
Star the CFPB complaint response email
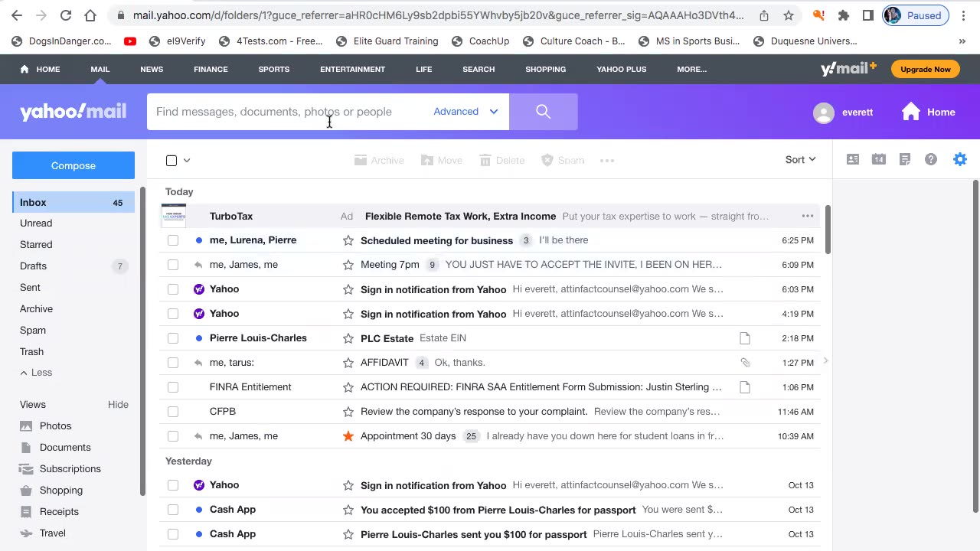click(348, 412)
